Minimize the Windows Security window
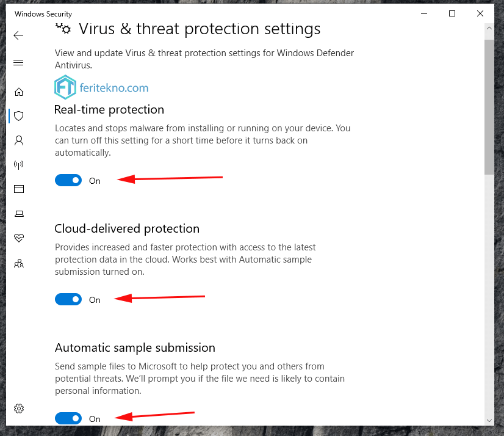Screen dimensions: 504x436 424,13
